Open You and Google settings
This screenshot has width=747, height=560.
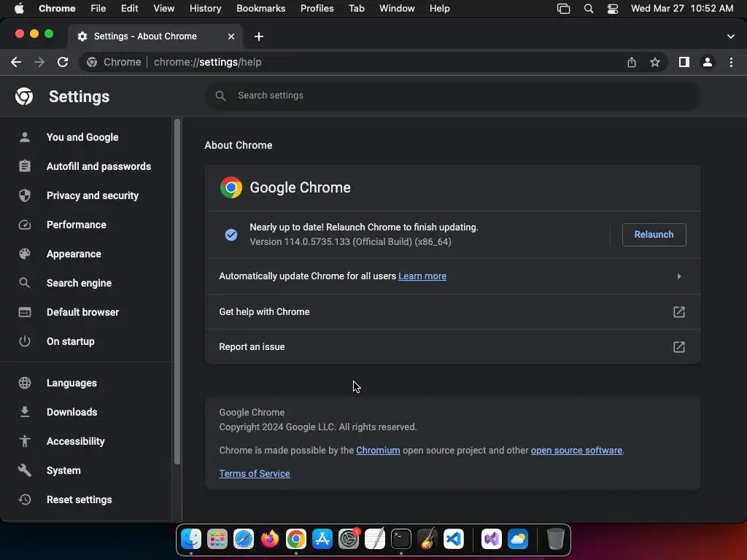tap(82, 137)
